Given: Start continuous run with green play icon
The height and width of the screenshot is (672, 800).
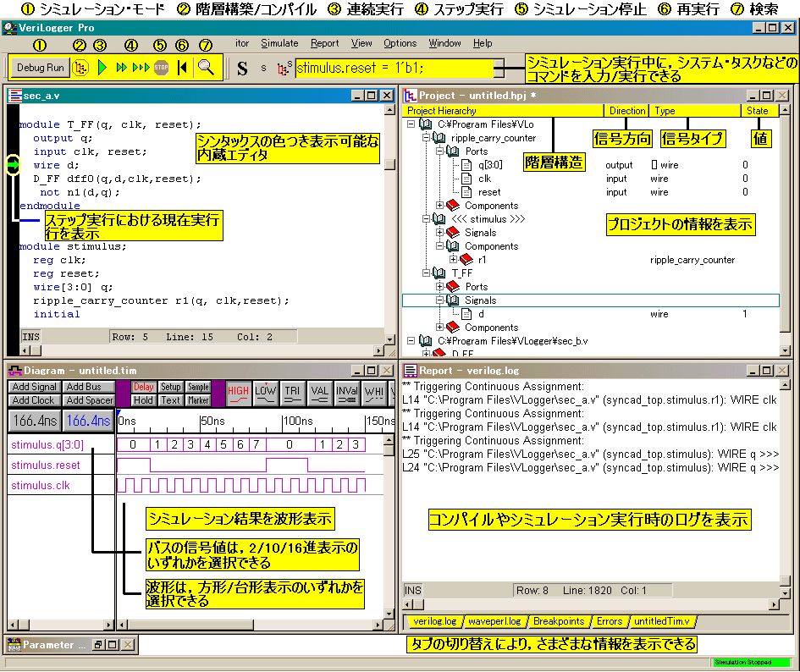Looking at the screenshot, I should pyautogui.click(x=102, y=68).
